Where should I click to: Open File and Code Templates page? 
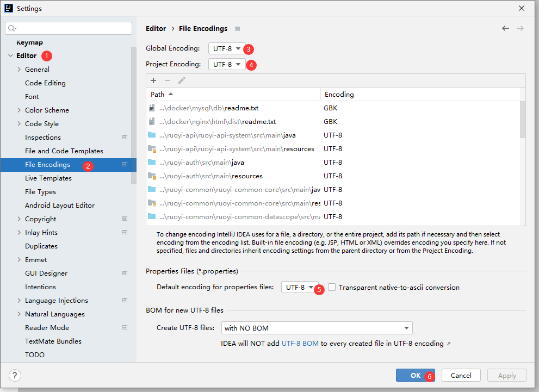point(64,151)
